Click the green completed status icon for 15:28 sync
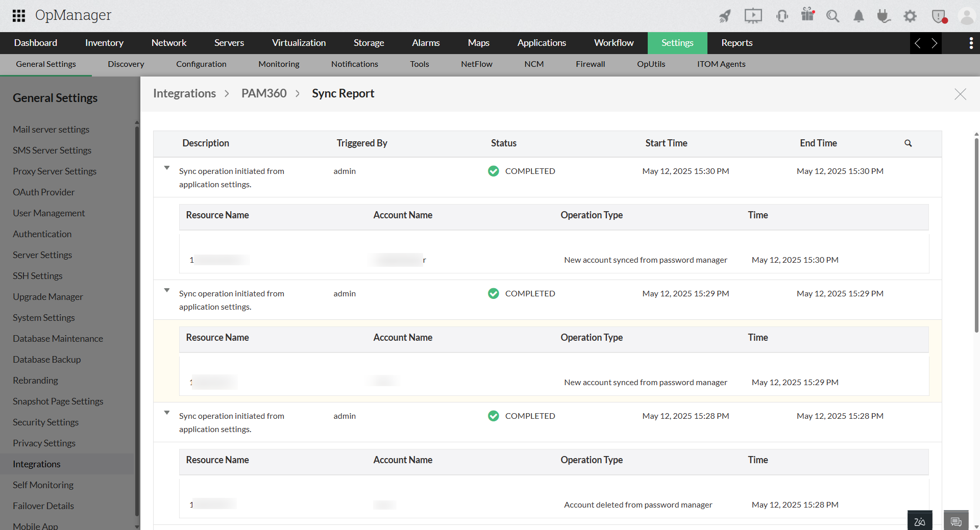Image resolution: width=980 pixels, height=530 pixels. 494,416
